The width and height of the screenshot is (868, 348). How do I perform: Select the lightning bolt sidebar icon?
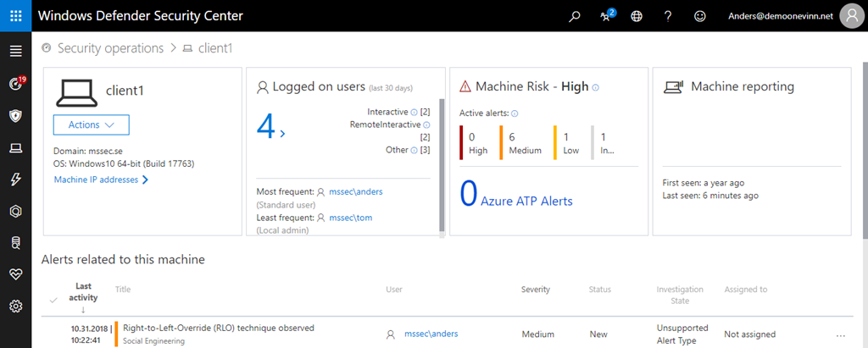pyautogui.click(x=15, y=180)
